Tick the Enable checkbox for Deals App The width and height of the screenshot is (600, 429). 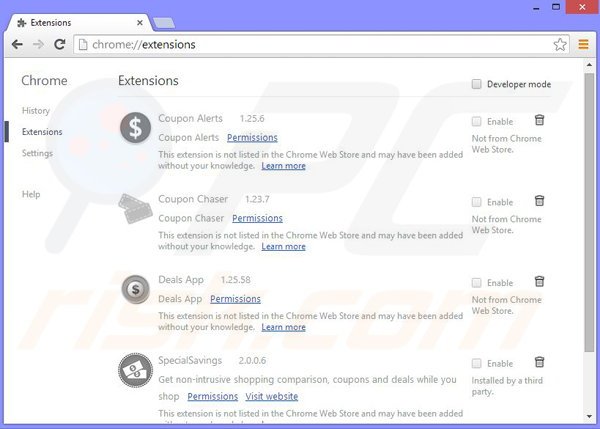(x=476, y=282)
